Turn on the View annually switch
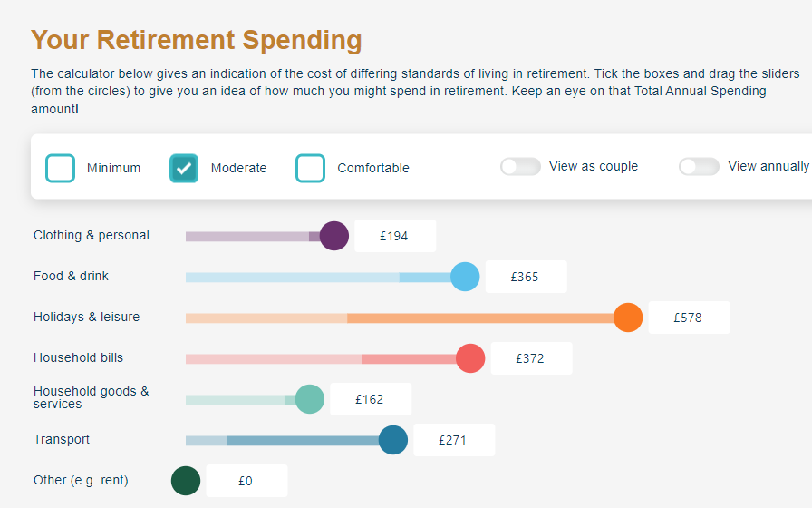The height and width of the screenshot is (508, 812). 699,166
